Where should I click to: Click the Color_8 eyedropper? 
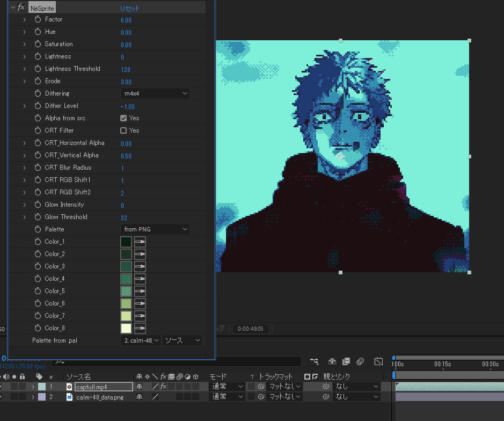pos(140,328)
